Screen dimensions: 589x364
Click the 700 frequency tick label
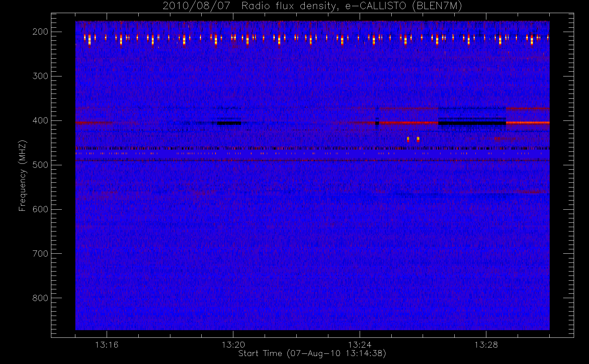coord(40,254)
